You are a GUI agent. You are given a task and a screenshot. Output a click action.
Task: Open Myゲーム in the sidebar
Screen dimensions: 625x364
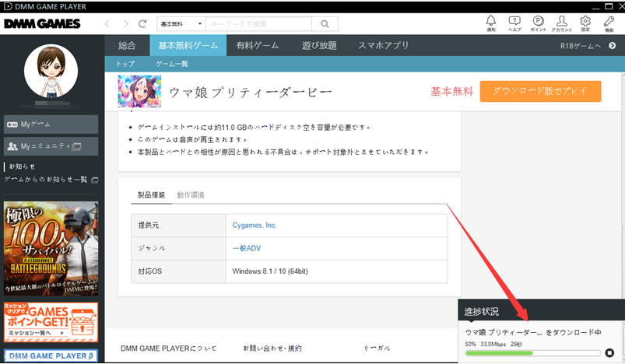click(51, 124)
